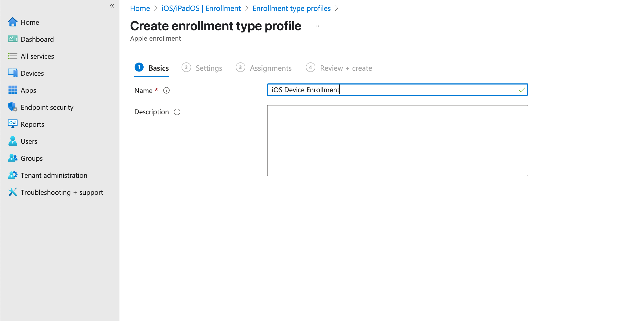Click inside the Description text box
This screenshot has height=321, width=644.
point(397,140)
